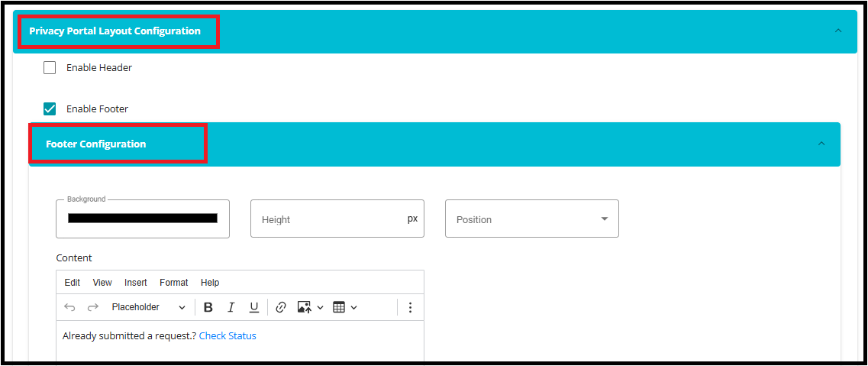Open the three-dot more options menu

click(410, 307)
